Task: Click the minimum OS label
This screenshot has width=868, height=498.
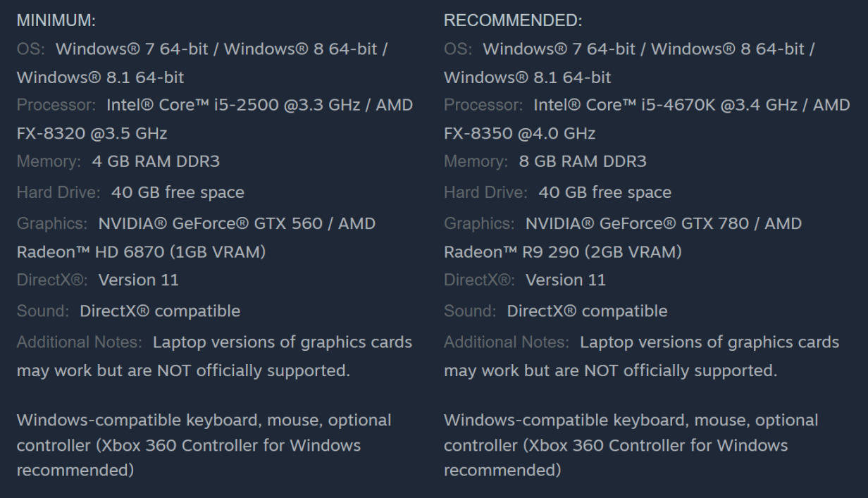Action: 31,50
